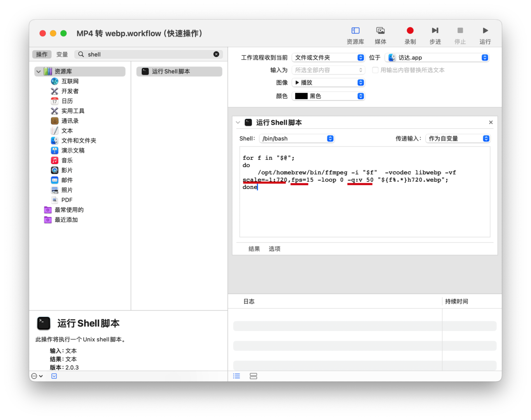Switch to 操作 actions tab
The width and height of the screenshot is (531, 420).
click(42, 54)
